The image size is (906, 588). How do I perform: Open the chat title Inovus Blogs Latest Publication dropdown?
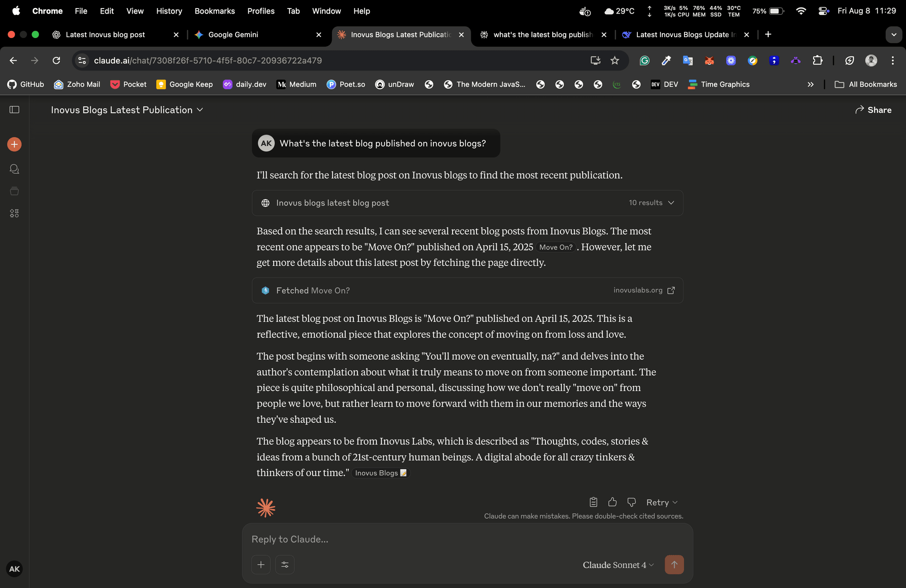[x=127, y=110]
